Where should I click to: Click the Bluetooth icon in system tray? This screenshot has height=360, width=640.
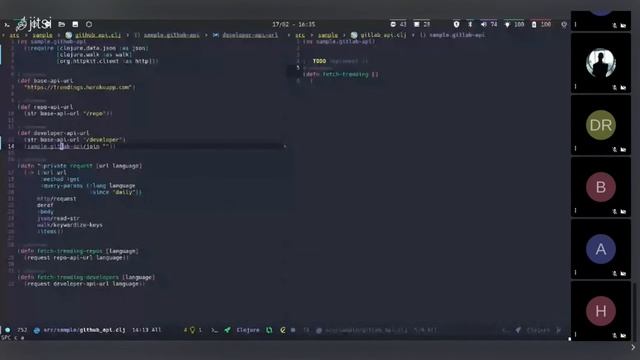pos(470,24)
